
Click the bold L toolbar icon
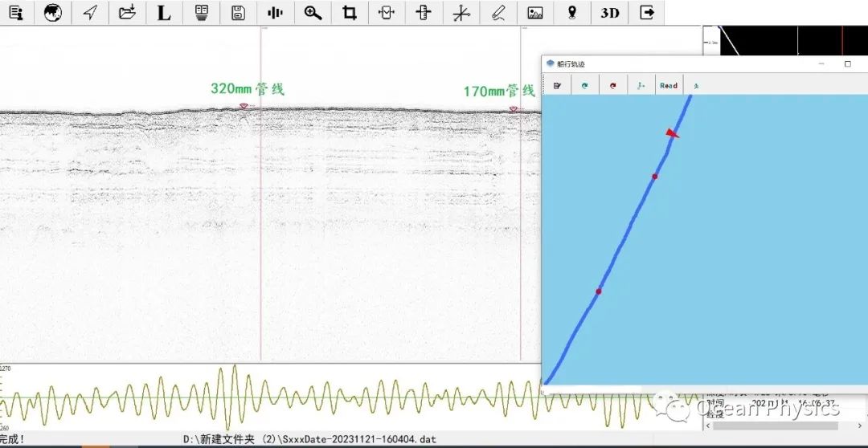click(x=164, y=13)
